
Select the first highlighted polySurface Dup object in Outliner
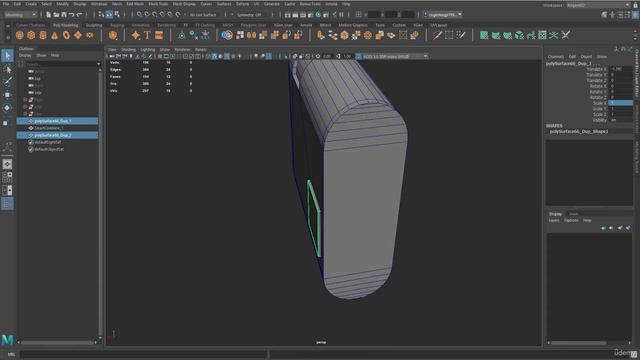[57, 121]
